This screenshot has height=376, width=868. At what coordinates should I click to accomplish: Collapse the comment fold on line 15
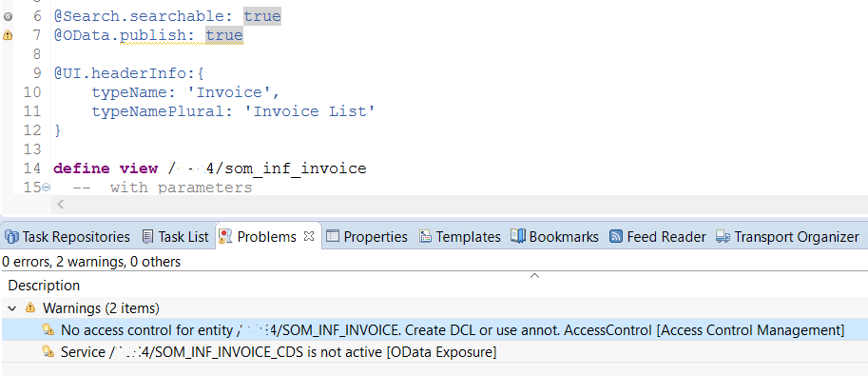[x=47, y=188]
